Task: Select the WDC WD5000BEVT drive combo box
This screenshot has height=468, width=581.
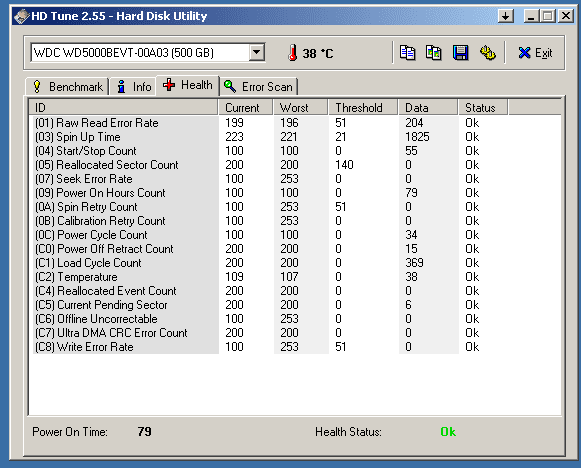Action: (x=147, y=53)
